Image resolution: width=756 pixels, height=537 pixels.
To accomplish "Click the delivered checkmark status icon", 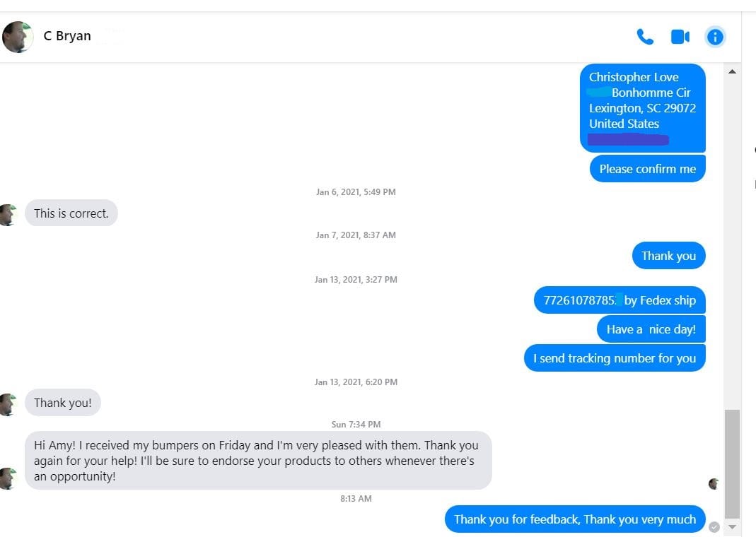I will click(714, 527).
